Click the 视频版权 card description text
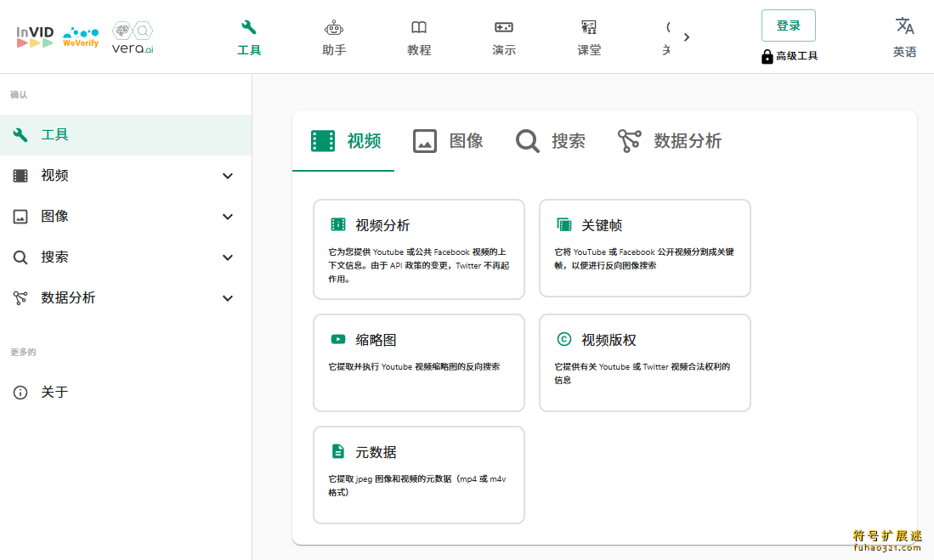 (x=642, y=373)
